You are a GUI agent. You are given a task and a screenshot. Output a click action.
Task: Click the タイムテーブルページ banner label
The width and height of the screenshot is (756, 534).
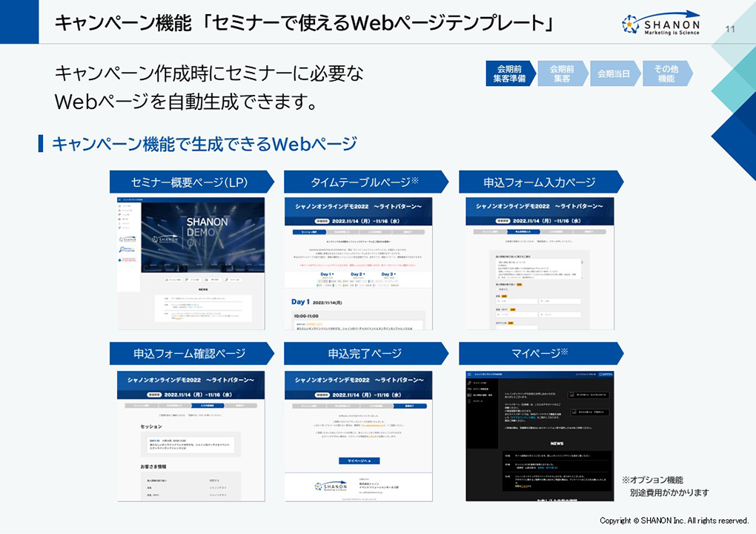click(x=365, y=182)
